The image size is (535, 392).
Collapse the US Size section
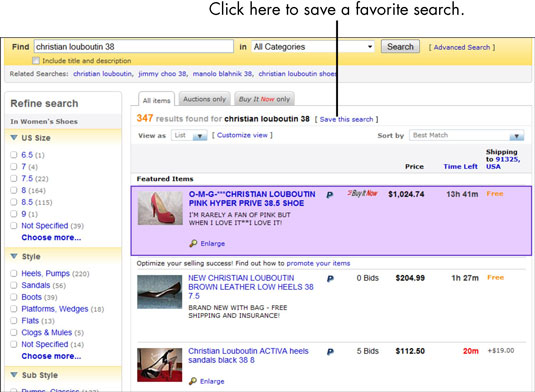tap(14, 138)
